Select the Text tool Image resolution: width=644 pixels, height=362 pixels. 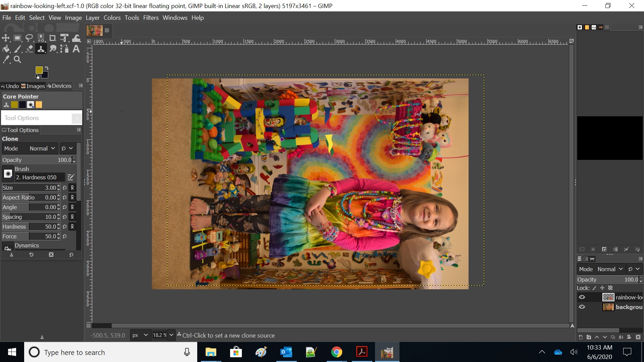[x=76, y=49]
